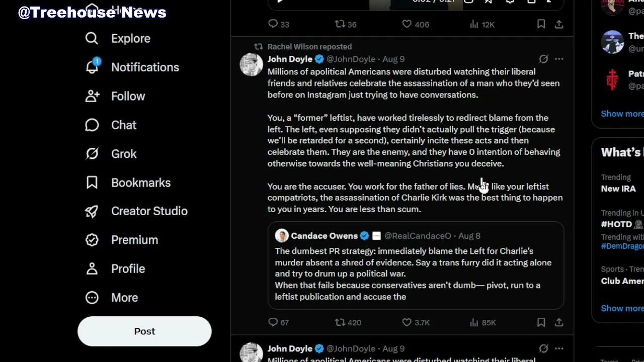Click the Post button
Image resolution: width=644 pixels, height=362 pixels.
pyautogui.click(x=144, y=331)
